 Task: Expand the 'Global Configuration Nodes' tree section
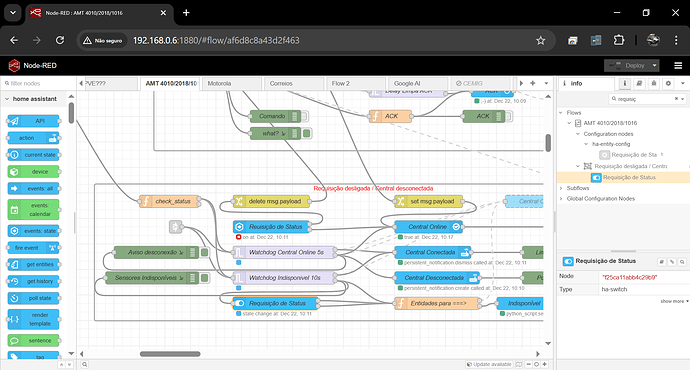click(561, 199)
